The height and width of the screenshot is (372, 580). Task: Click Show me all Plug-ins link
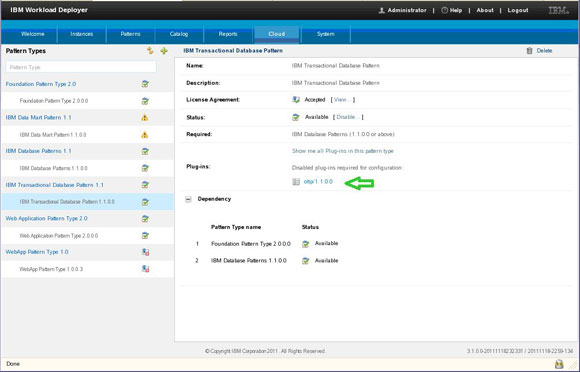(x=343, y=151)
